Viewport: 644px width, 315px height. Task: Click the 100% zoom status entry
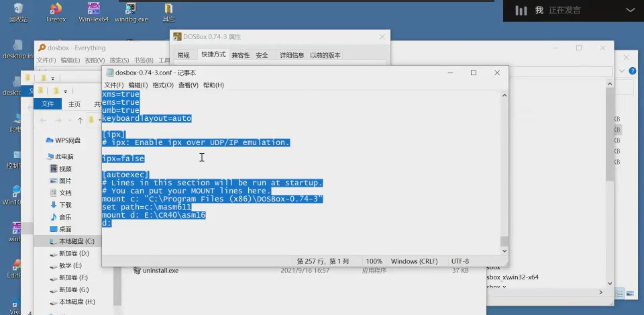[374, 261]
